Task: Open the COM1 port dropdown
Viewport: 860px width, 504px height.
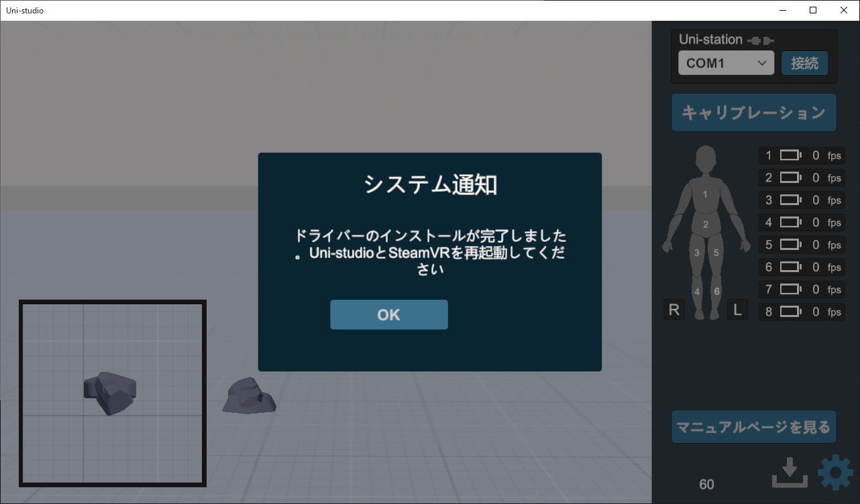Action: [x=726, y=63]
